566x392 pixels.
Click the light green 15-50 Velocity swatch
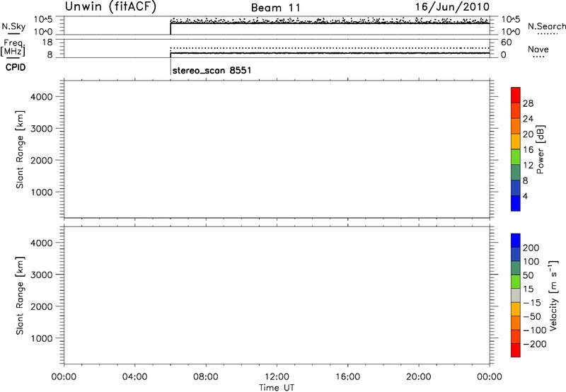516,282
